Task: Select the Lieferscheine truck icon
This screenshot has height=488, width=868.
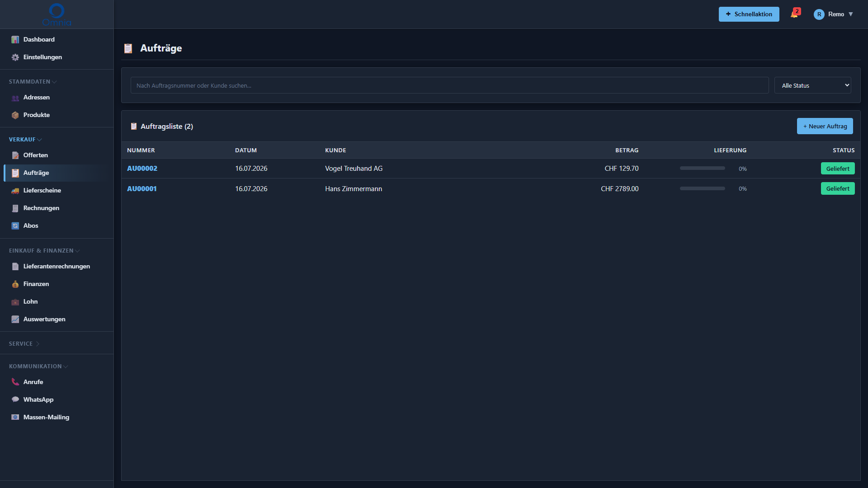Action: (15, 191)
